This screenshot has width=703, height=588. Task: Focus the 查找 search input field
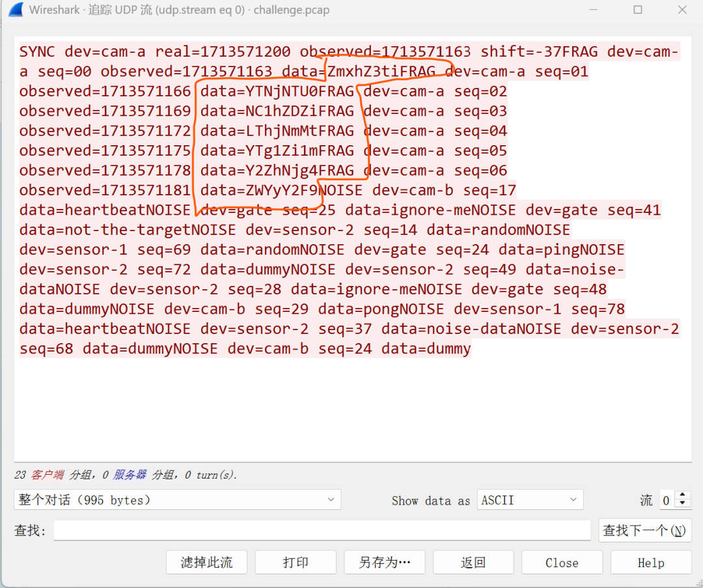(322, 531)
